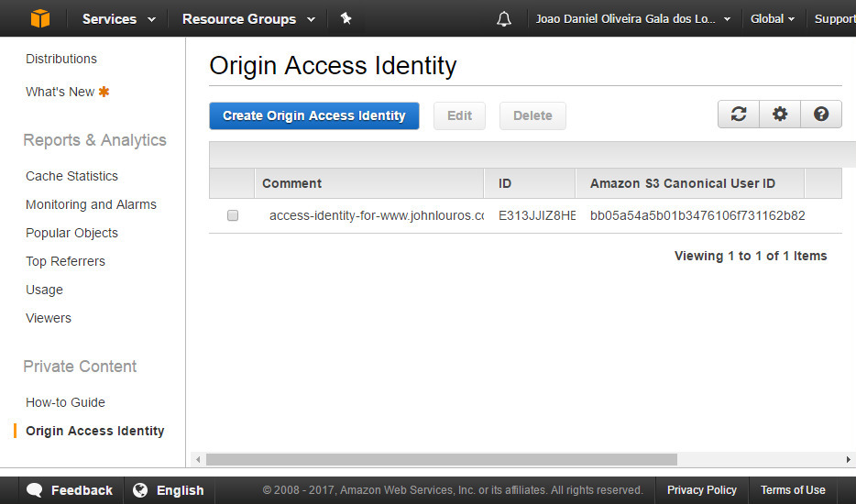Click the Delete button
This screenshot has height=504, width=856.
coord(532,115)
